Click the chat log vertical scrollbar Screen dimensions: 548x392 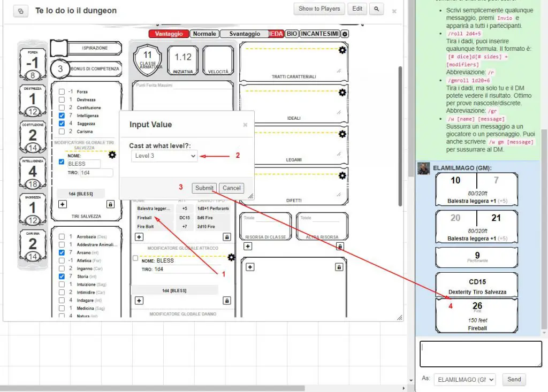point(544,229)
